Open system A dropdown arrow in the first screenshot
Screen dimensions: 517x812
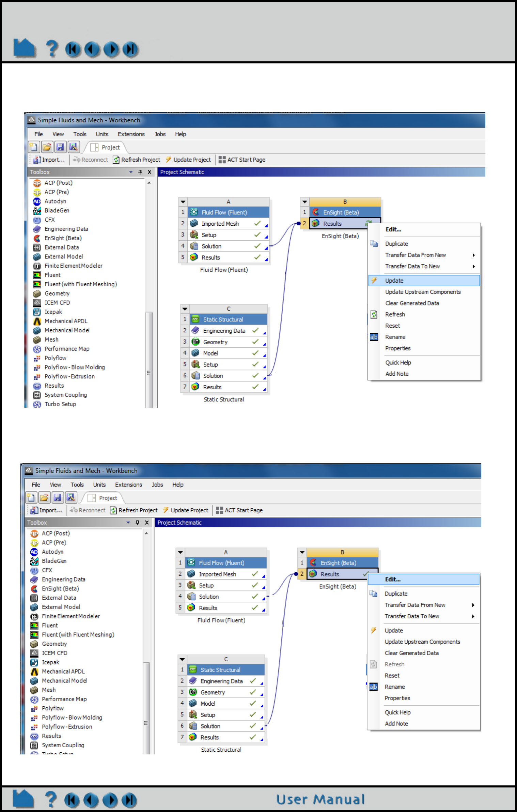click(183, 202)
